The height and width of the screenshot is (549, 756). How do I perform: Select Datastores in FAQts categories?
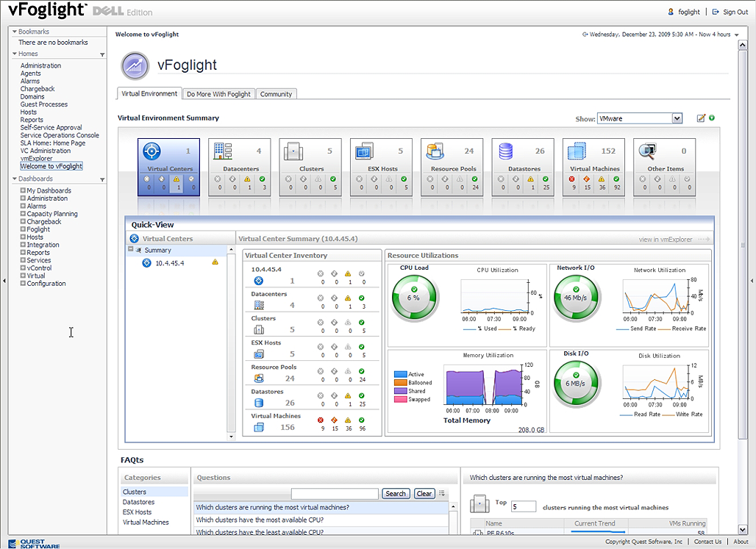(x=138, y=502)
